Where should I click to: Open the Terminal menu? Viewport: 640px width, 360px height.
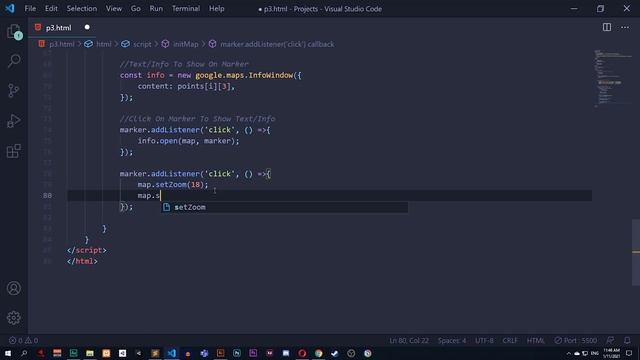[x=186, y=9]
